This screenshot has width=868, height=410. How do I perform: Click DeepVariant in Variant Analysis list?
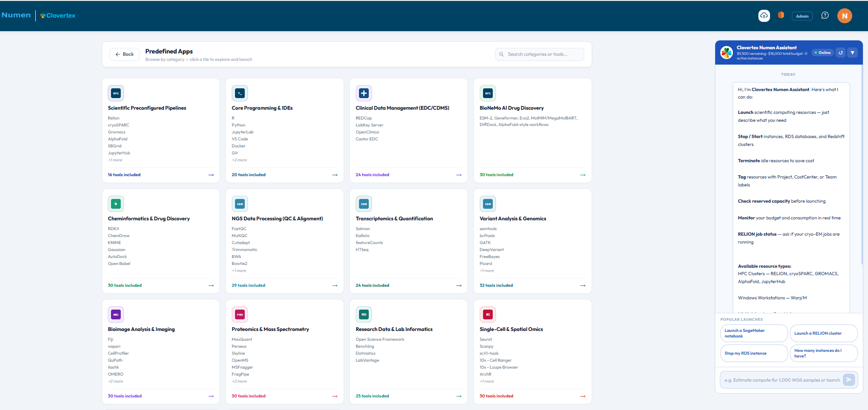(492, 250)
